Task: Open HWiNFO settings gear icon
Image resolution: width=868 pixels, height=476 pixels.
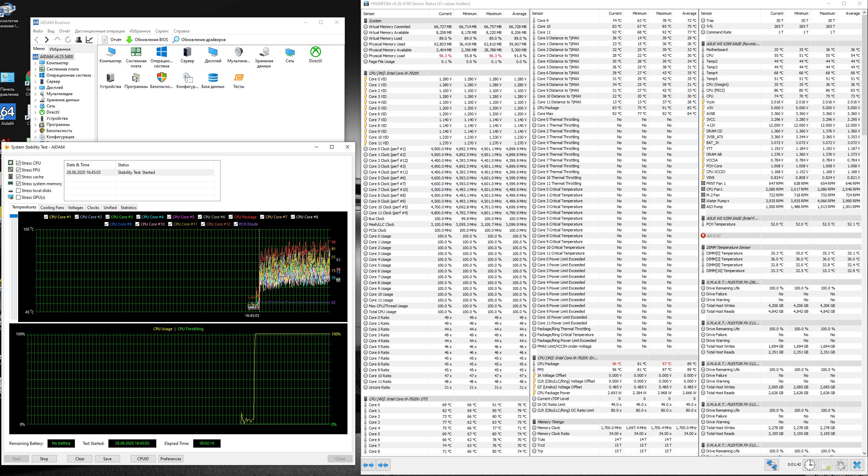Action: tap(841, 465)
